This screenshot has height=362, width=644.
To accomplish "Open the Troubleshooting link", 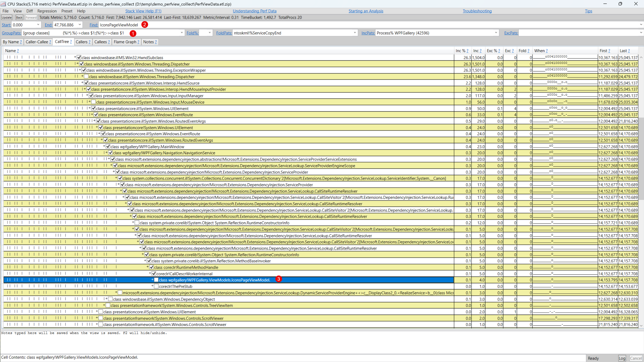I will [x=477, y=11].
